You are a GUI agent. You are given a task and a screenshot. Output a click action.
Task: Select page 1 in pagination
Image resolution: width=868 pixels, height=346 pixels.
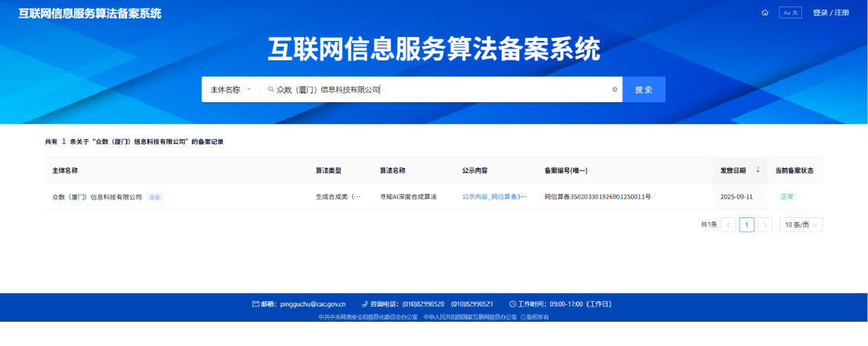coord(747,224)
